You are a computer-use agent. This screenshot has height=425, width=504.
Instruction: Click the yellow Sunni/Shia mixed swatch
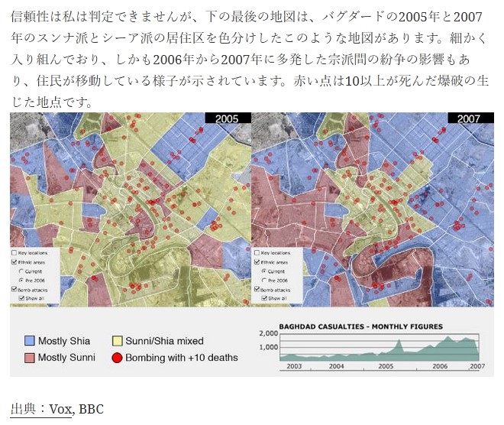(x=117, y=340)
